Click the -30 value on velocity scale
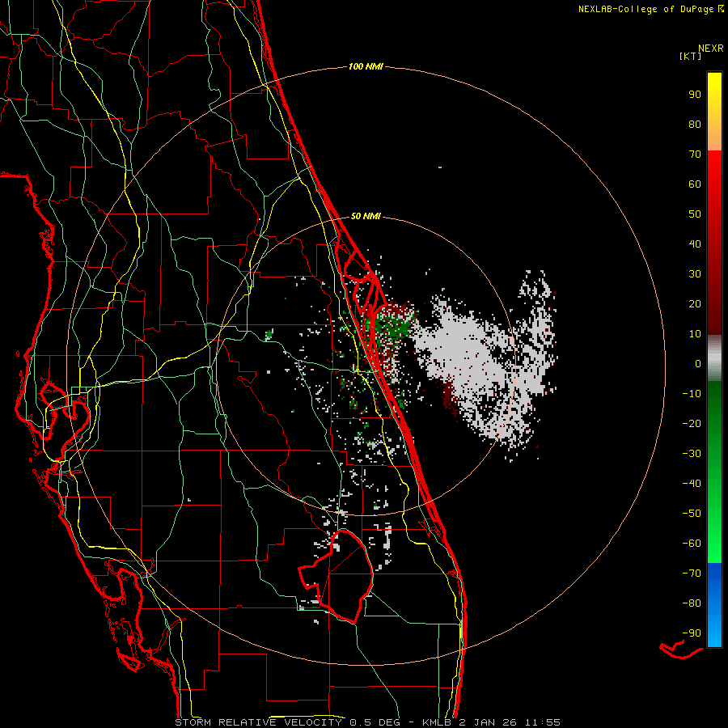This screenshot has height=728, width=728. point(692,454)
